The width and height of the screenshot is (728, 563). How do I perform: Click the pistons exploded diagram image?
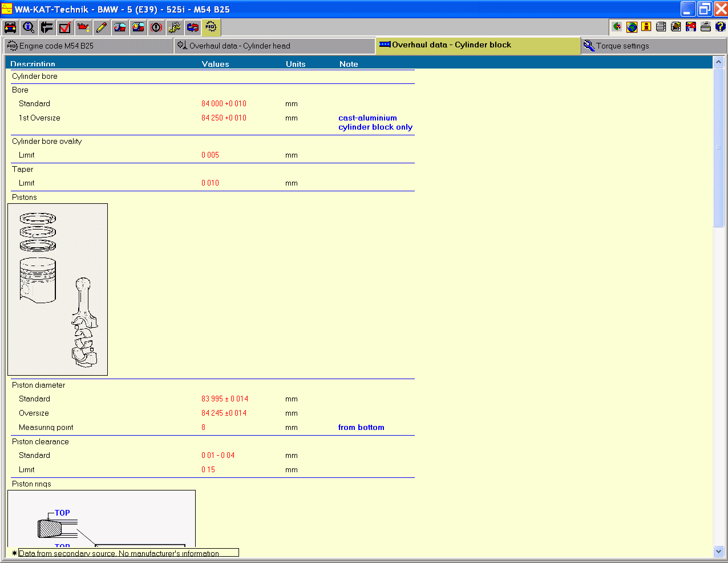pos(58,289)
